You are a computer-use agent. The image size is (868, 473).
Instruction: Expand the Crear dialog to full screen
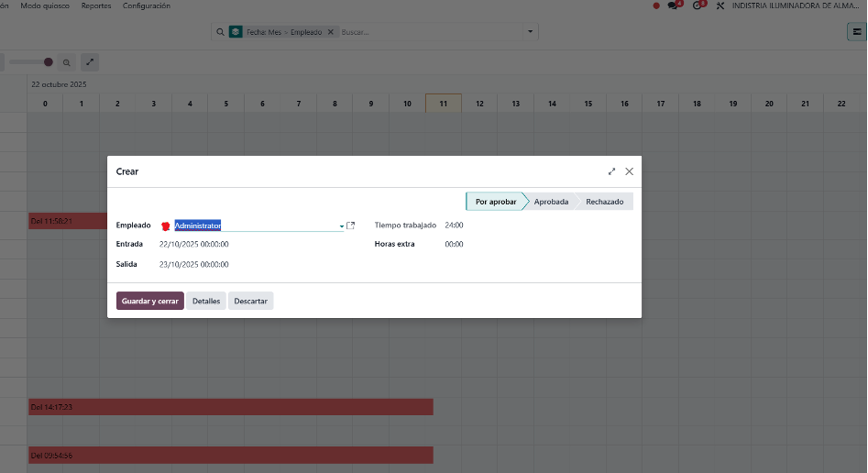(611, 171)
